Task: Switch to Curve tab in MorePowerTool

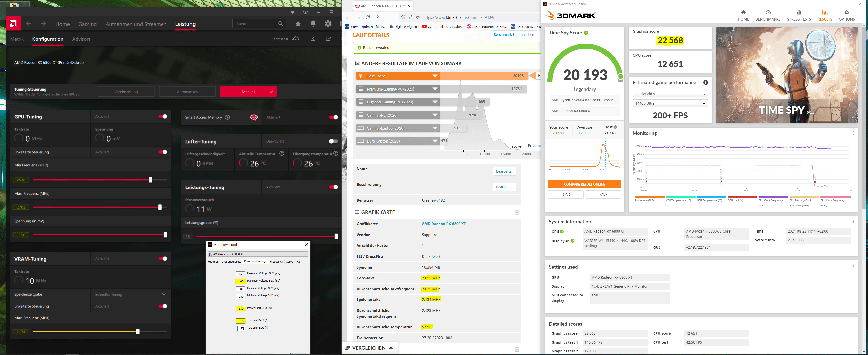Action: 289,262
